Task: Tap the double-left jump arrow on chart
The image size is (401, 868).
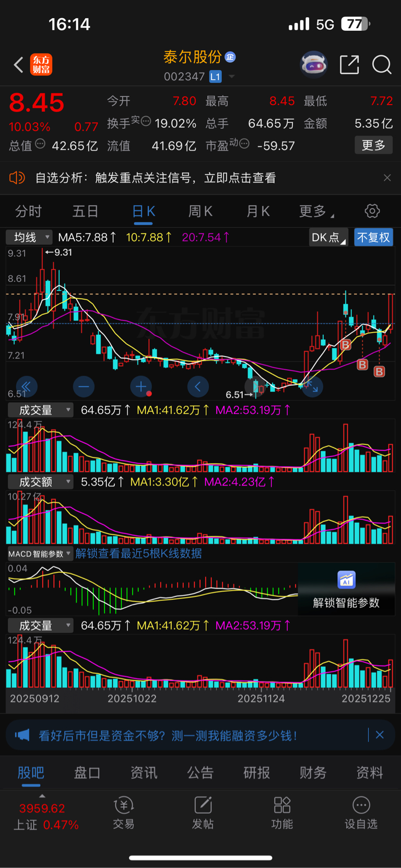Action: [26, 386]
